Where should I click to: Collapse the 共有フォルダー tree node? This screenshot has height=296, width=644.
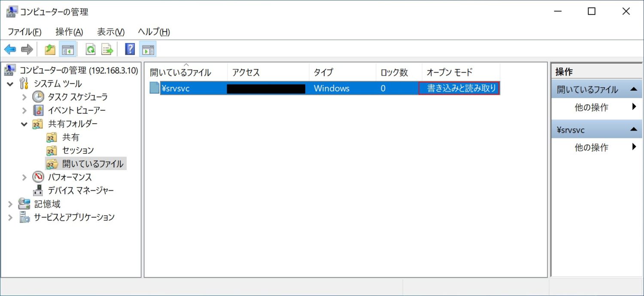click(x=24, y=124)
